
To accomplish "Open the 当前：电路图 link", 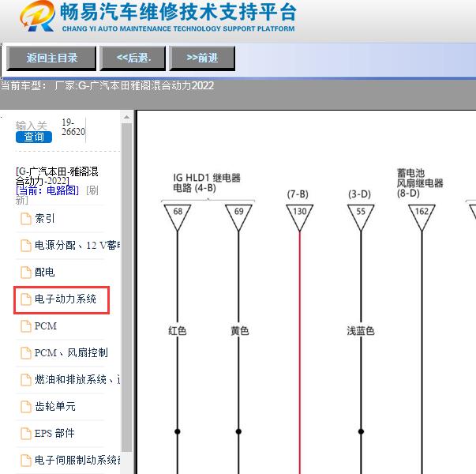I will pyautogui.click(x=47, y=191).
